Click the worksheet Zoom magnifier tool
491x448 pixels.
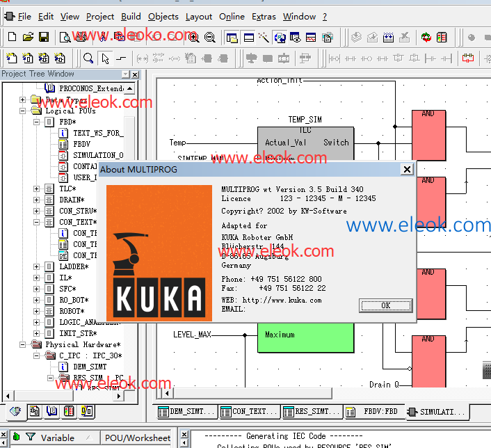point(88,58)
